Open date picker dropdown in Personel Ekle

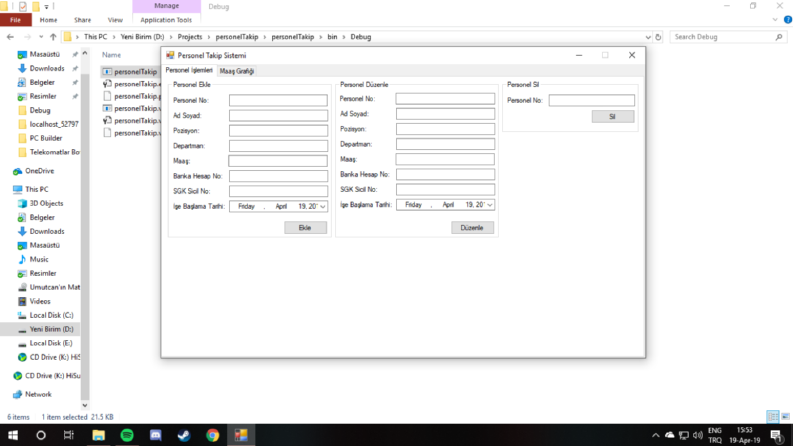click(322, 206)
